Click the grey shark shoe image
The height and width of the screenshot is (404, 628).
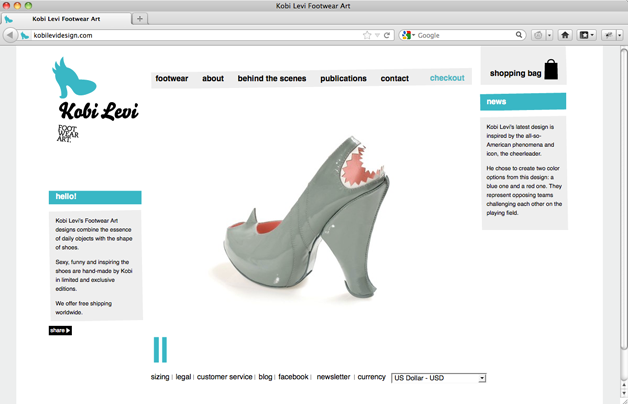(x=304, y=218)
